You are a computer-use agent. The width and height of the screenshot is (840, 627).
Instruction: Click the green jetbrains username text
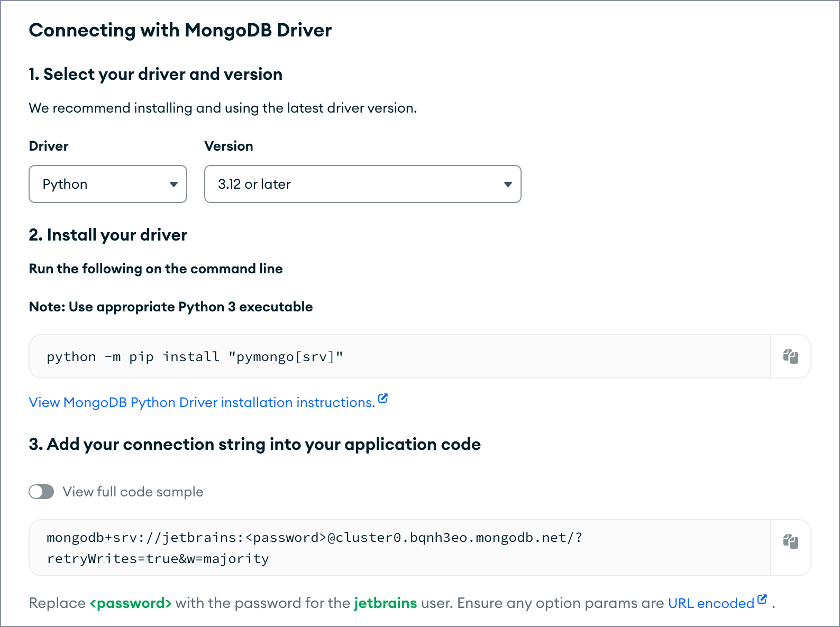[385, 603]
